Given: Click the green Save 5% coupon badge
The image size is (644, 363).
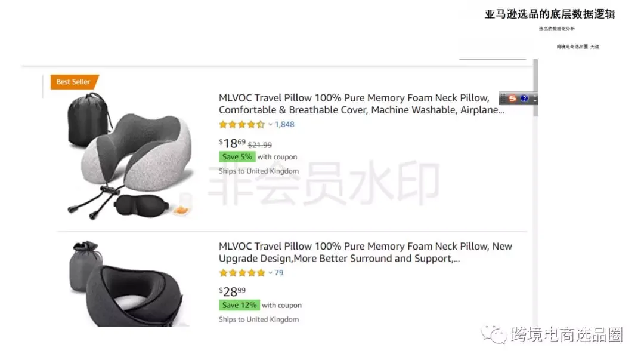Looking at the screenshot, I should point(237,156).
